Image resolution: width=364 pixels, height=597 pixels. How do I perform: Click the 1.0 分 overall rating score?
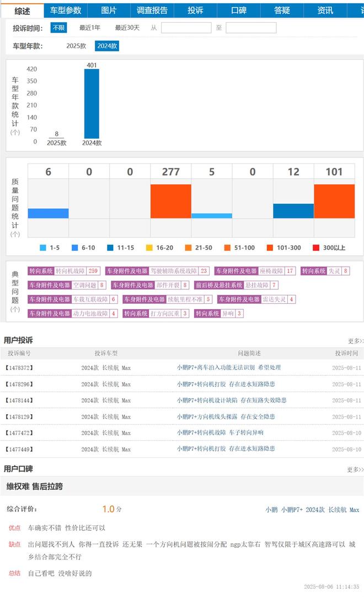112,509
